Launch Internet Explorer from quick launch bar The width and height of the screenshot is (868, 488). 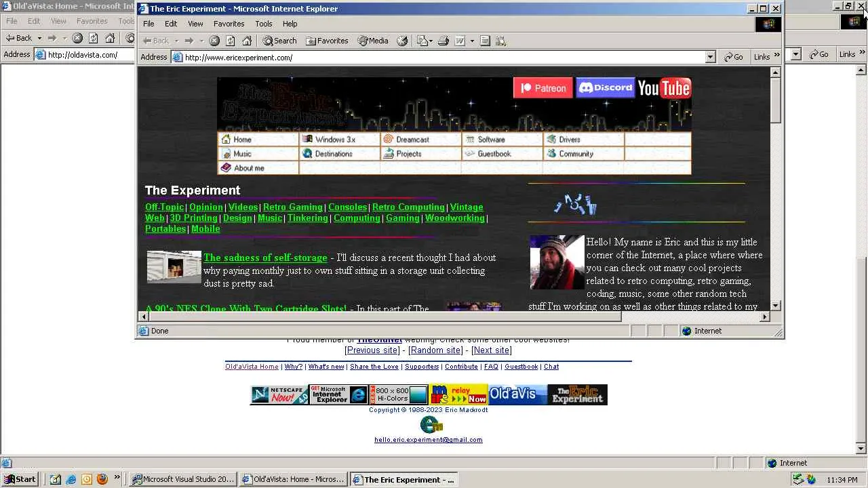[x=71, y=479]
